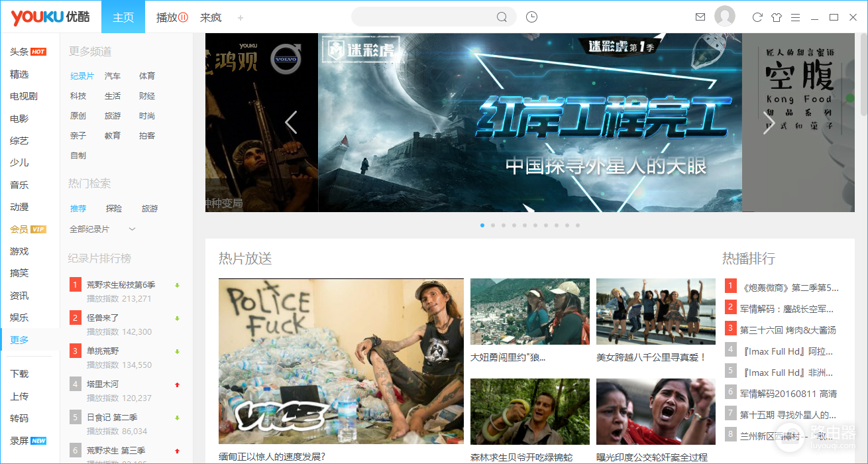Viewport: 868px width, 464px height.
Task: Open the skin (shirt) icon
Action: 777,17
